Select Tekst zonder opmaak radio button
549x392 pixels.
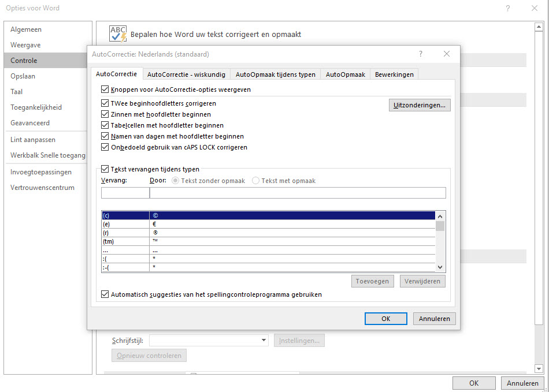click(176, 181)
